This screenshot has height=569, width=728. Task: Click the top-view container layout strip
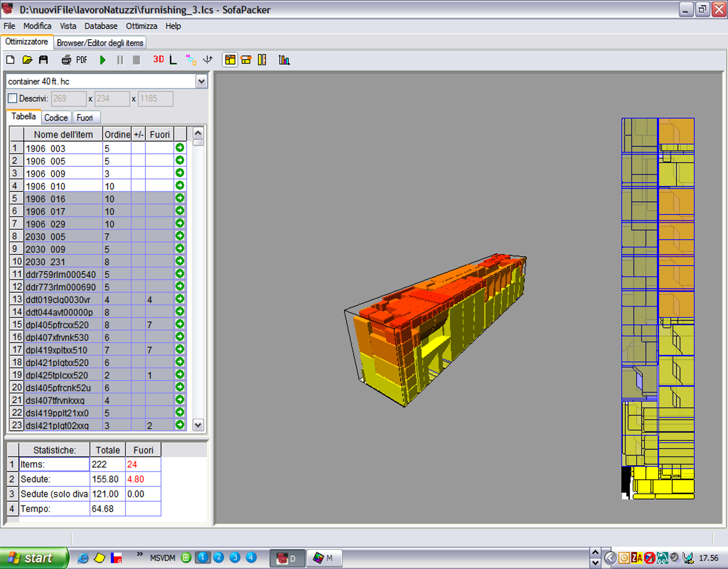pyautogui.click(x=658, y=309)
